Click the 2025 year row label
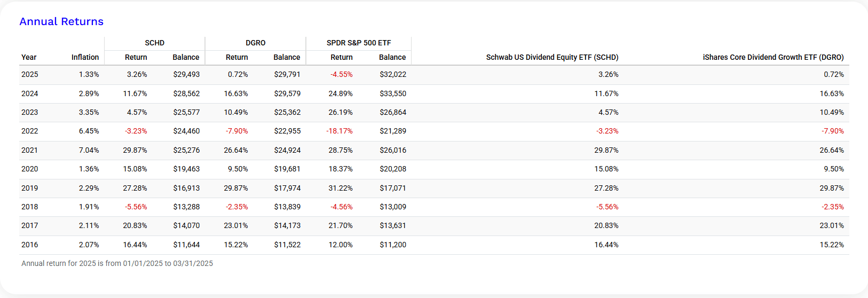Viewport: 868px width, 298px height. tap(30, 74)
